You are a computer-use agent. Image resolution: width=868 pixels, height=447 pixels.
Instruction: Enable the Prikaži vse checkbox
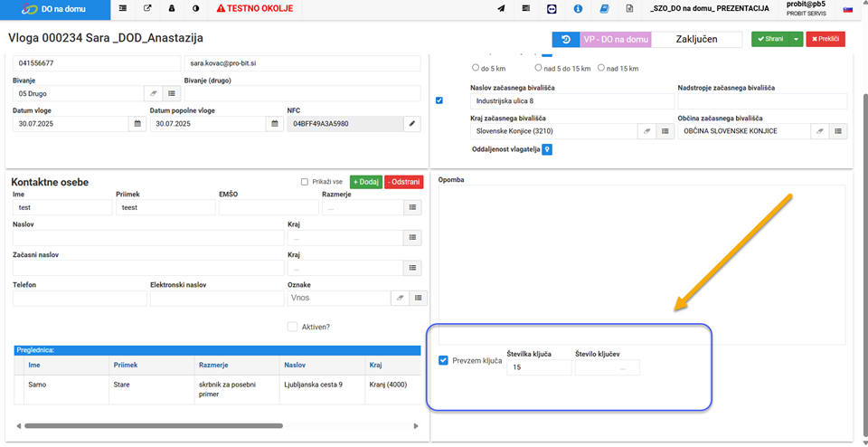click(305, 182)
